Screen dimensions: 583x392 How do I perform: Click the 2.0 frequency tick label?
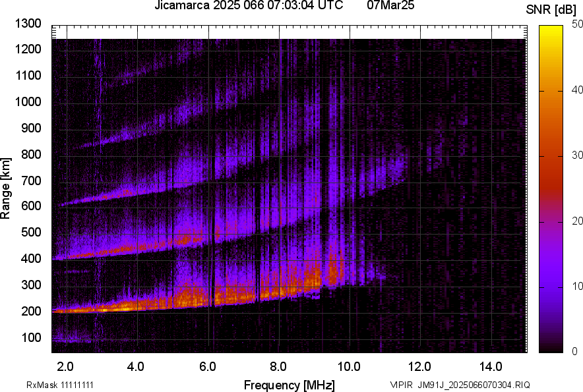[65, 367]
